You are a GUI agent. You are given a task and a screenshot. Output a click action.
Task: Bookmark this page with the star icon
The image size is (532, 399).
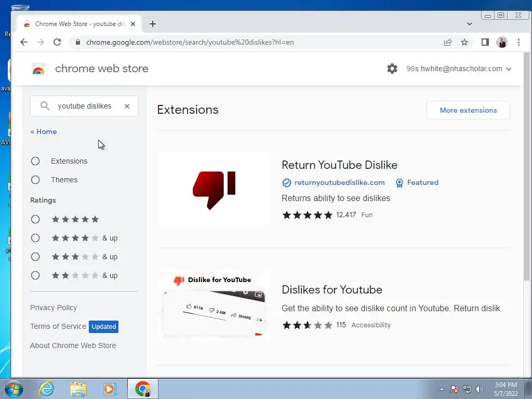464,42
